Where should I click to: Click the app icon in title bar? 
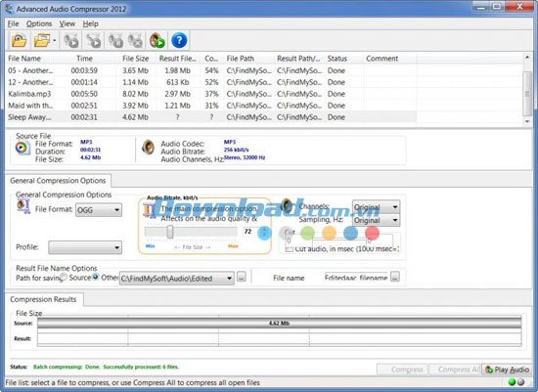click(9, 8)
